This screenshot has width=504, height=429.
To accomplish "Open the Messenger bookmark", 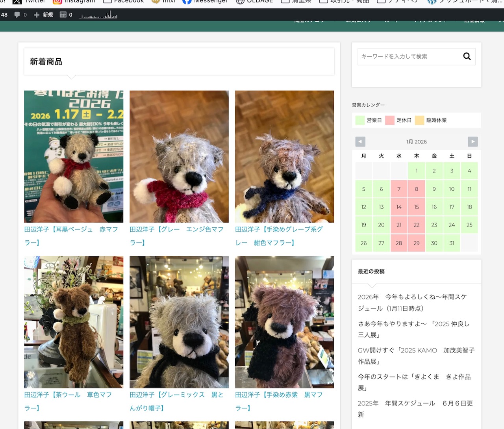I will click(205, 1).
